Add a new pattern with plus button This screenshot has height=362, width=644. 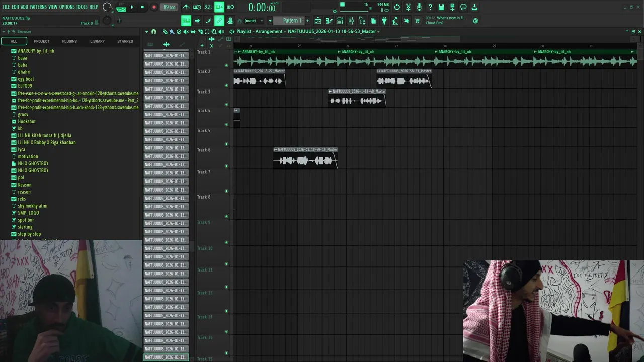click(307, 21)
